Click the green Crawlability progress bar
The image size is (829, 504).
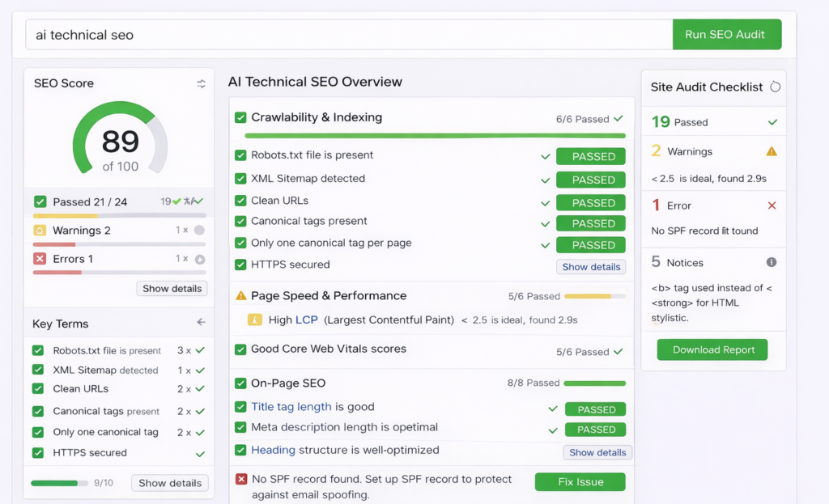pyautogui.click(x=429, y=136)
